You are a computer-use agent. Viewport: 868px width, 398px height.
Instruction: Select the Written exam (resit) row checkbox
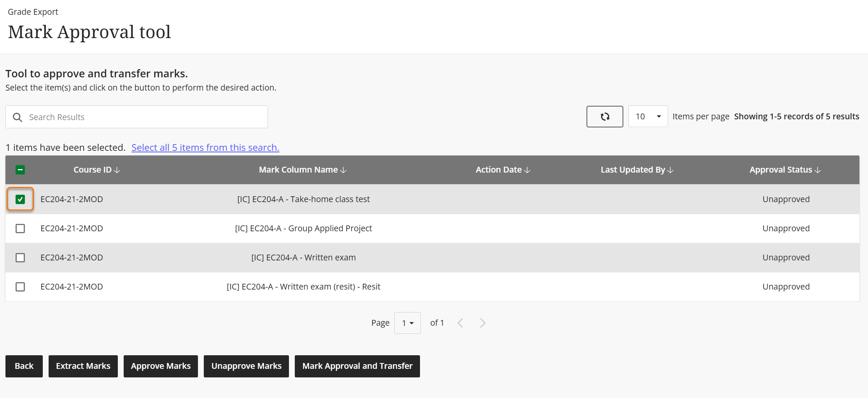click(x=20, y=287)
